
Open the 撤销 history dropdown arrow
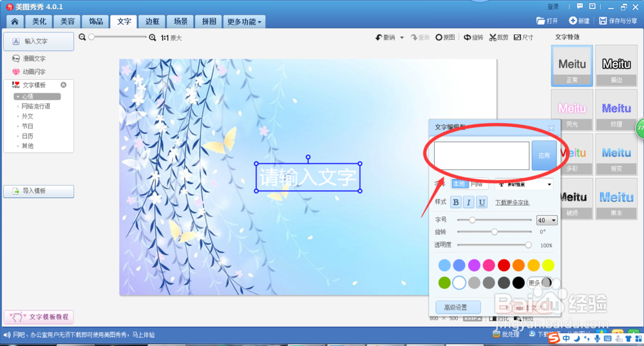tap(402, 37)
